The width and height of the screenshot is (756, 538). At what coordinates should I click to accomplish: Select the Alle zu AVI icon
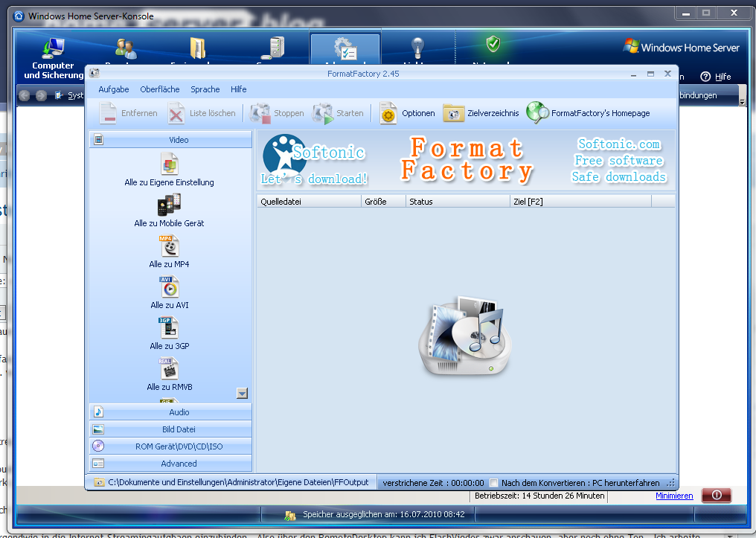169,286
